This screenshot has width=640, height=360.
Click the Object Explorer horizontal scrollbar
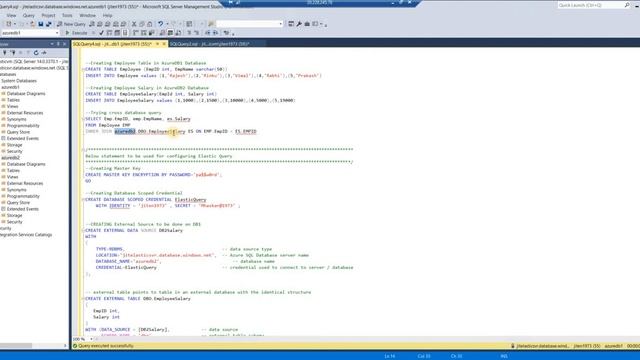[33, 346]
